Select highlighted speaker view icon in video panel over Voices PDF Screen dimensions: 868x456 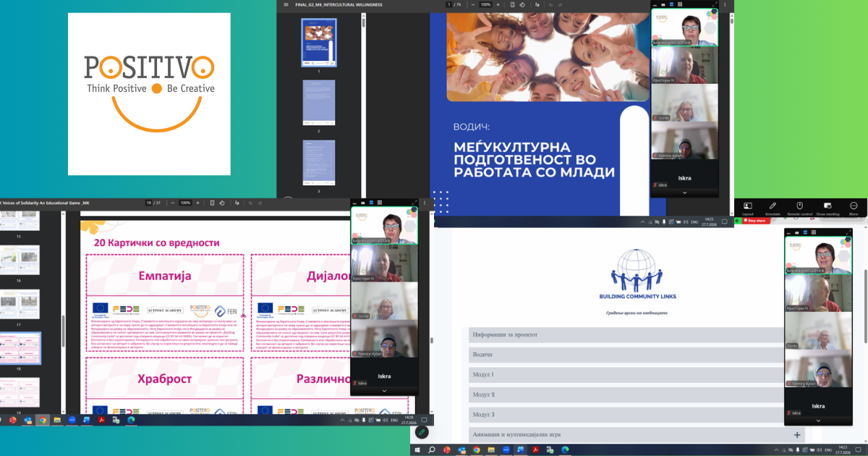click(371, 203)
